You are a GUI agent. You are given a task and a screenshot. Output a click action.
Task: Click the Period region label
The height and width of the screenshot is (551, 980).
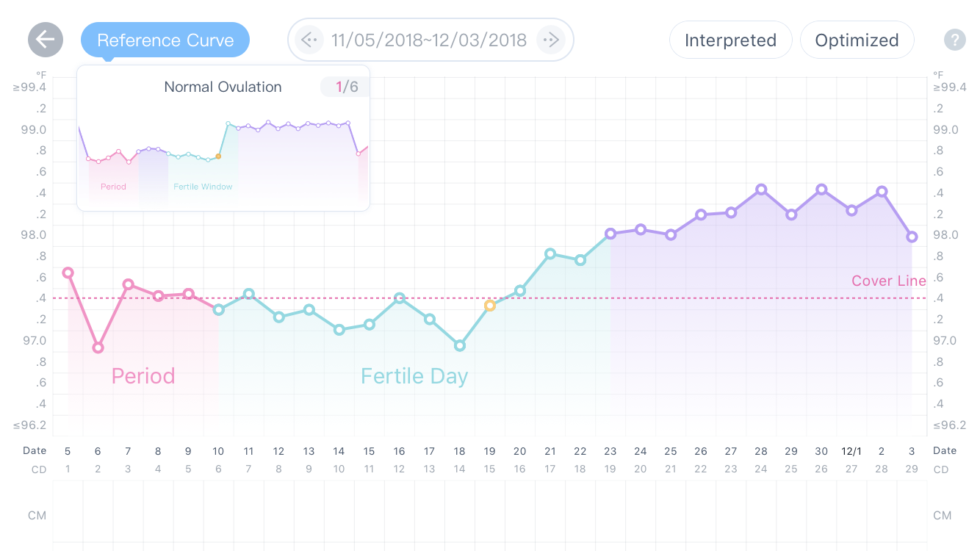143,376
